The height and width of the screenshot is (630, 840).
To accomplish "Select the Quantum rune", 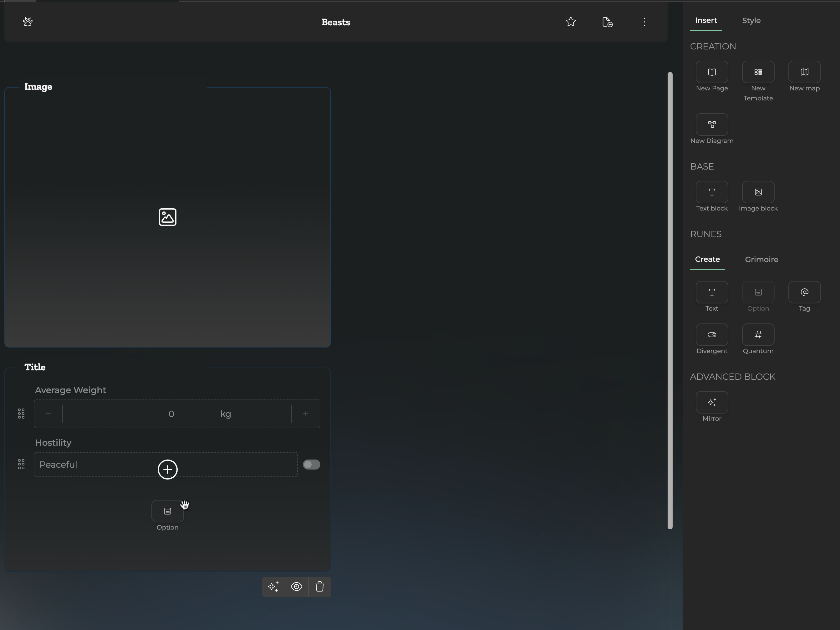I will coord(758,335).
